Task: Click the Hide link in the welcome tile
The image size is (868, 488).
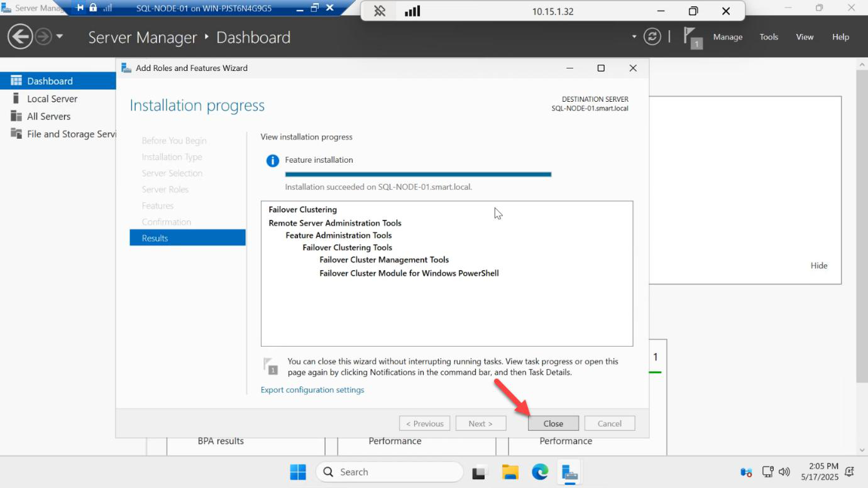Action: pyautogui.click(x=819, y=265)
